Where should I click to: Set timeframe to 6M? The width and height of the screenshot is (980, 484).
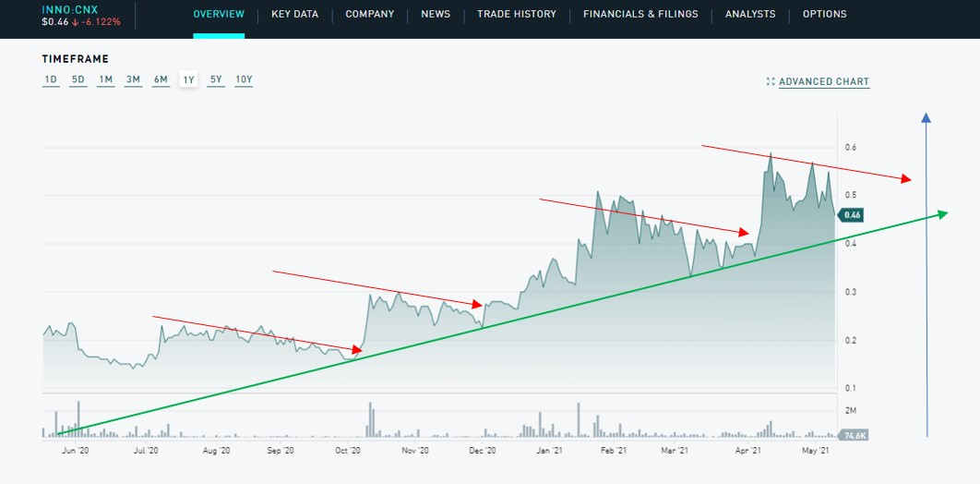pos(161,79)
